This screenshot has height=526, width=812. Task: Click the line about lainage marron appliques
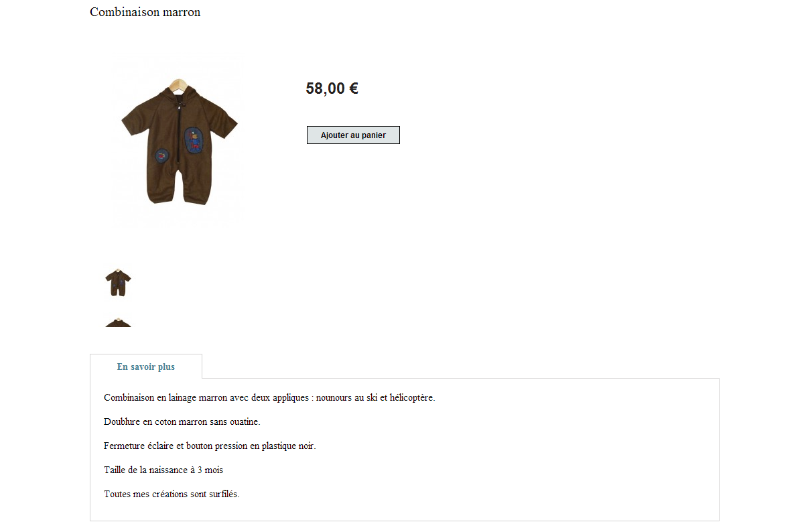point(269,397)
